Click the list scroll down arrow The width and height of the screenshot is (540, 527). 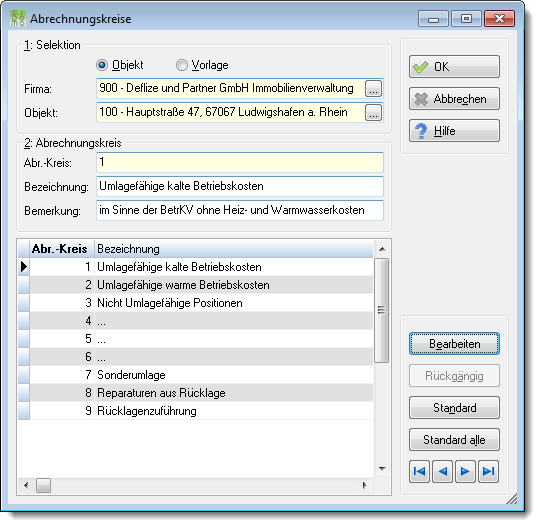pos(382,468)
